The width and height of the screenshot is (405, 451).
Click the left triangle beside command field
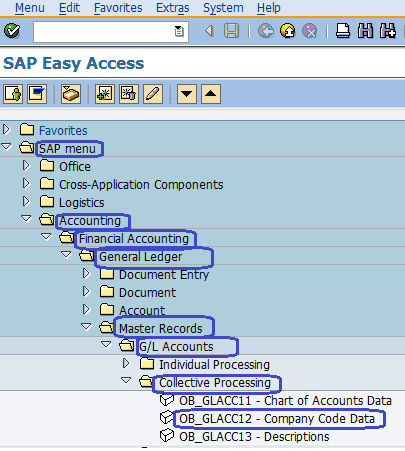[x=209, y=31]
